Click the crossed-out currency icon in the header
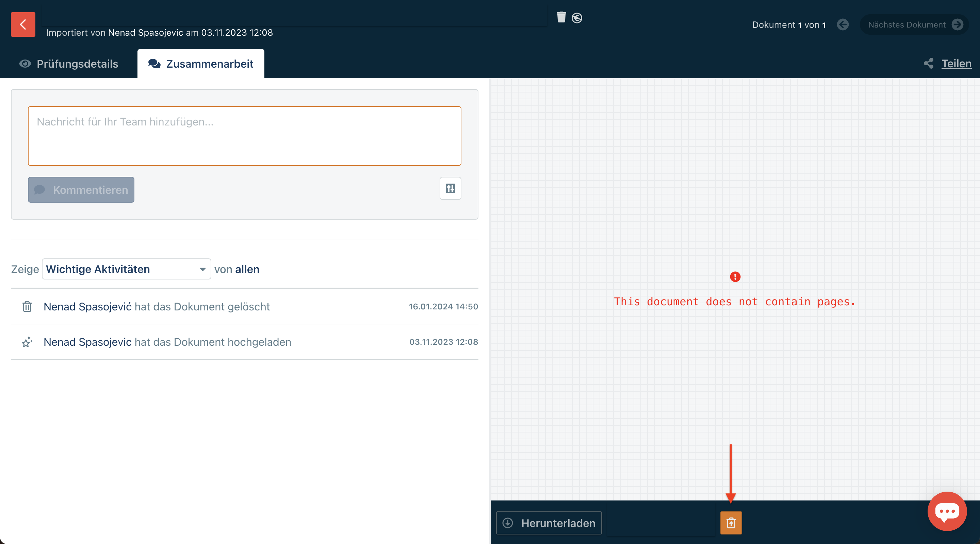 [577, 17]
